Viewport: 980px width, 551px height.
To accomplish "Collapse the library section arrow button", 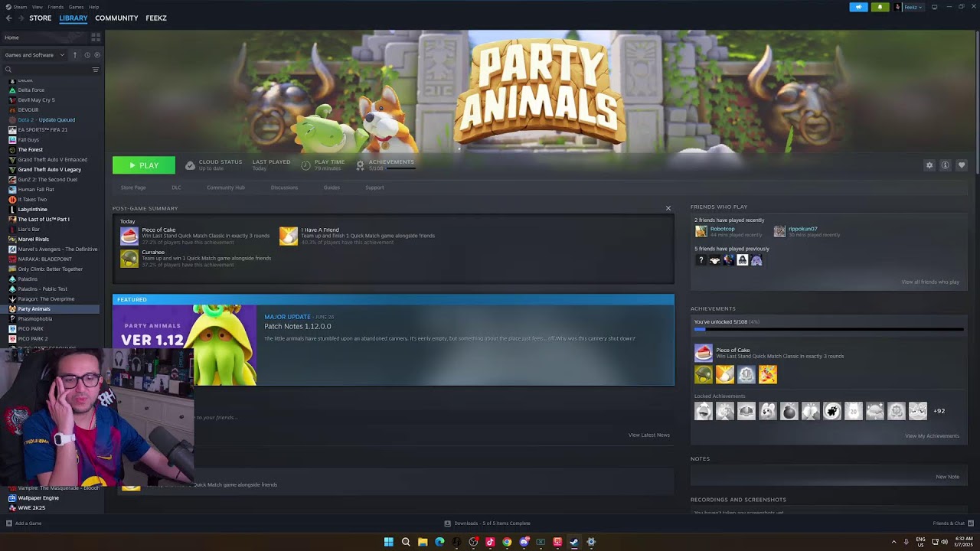I will tap(75, 55).
